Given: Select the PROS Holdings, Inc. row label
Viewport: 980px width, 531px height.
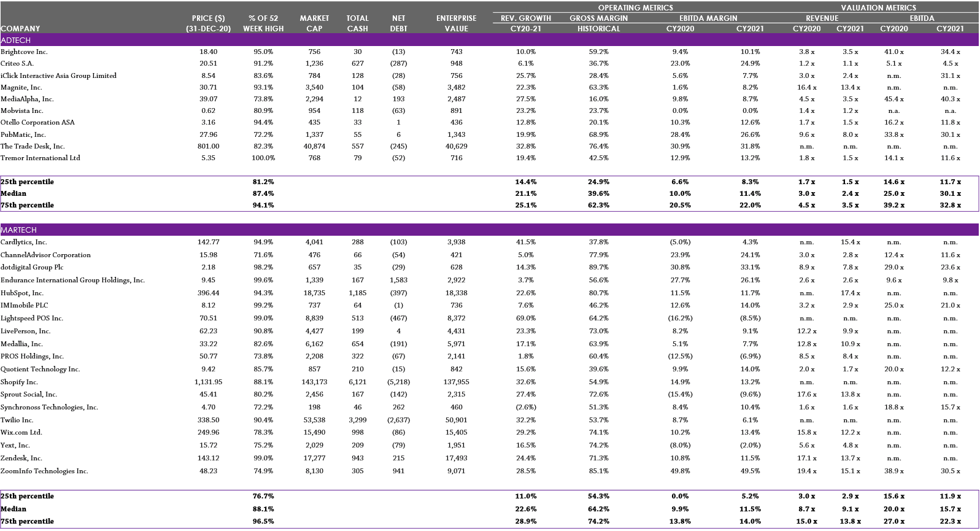Looking at the screenshot, I should (32, 356).
